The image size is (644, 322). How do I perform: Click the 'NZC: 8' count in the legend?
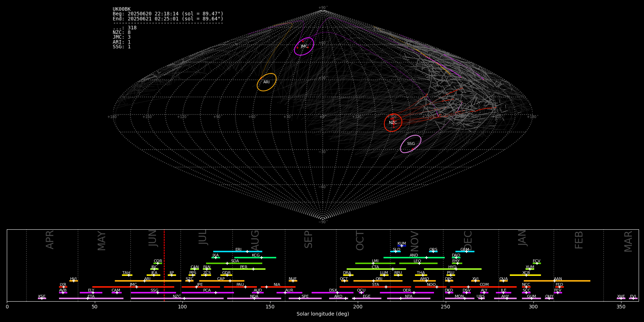pos(122,33)
